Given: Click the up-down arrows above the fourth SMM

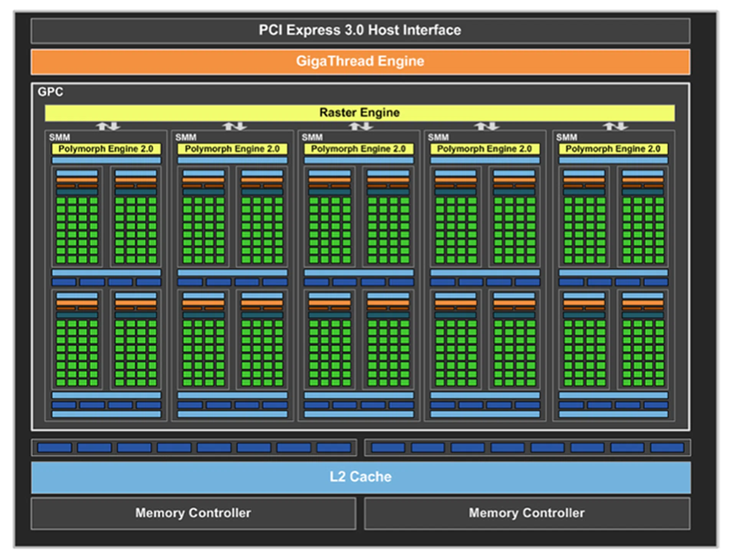Looking at the screenshot, I should coord(486,126).
